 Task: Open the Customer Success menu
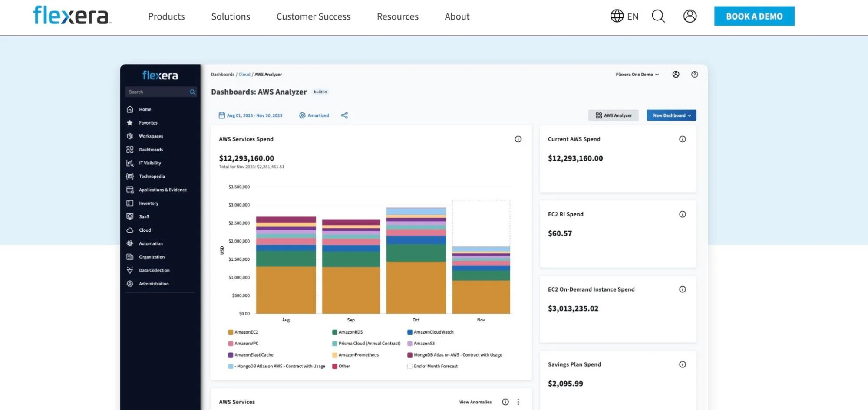(x=314, y=16)
